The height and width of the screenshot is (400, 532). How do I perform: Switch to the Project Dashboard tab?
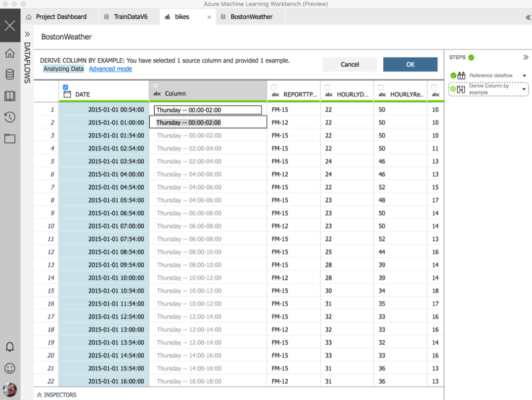click(61, 17)
